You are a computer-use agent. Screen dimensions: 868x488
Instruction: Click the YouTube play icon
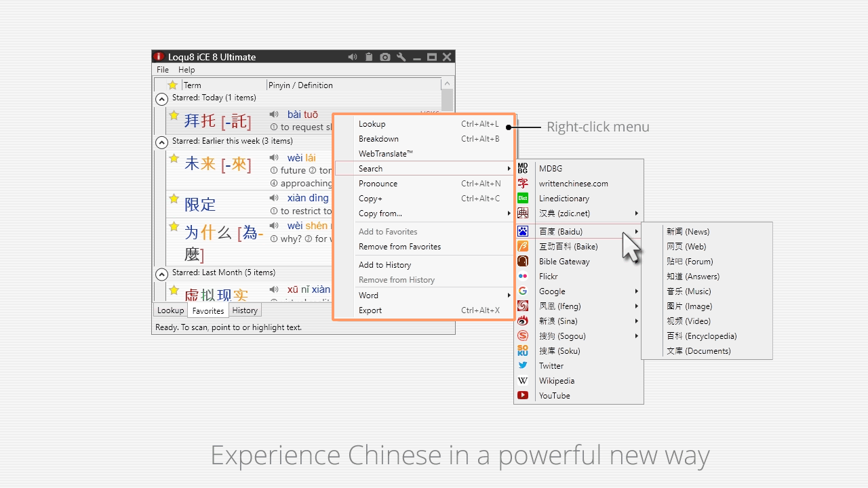pyautogui.click(x=523, y=395)
